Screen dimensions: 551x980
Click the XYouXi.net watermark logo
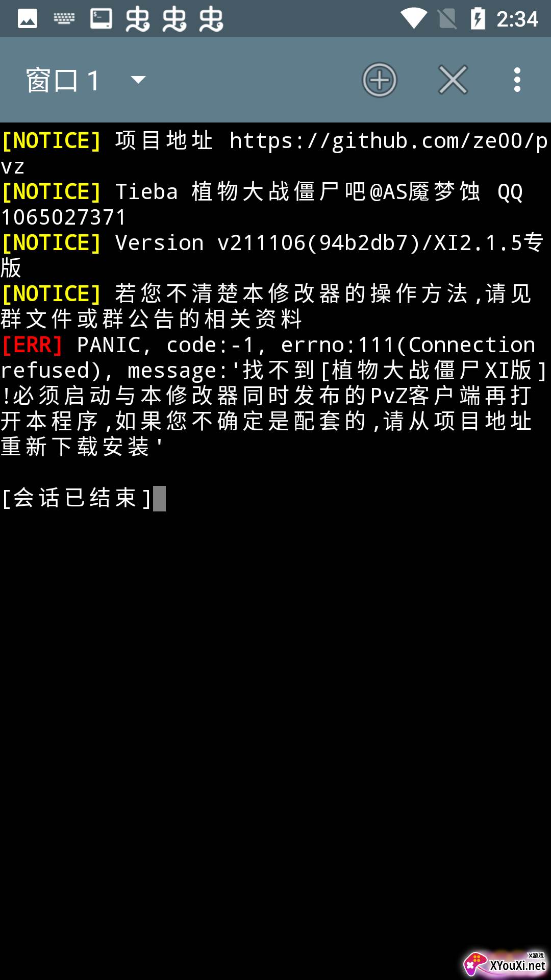(x=505, y=964)
